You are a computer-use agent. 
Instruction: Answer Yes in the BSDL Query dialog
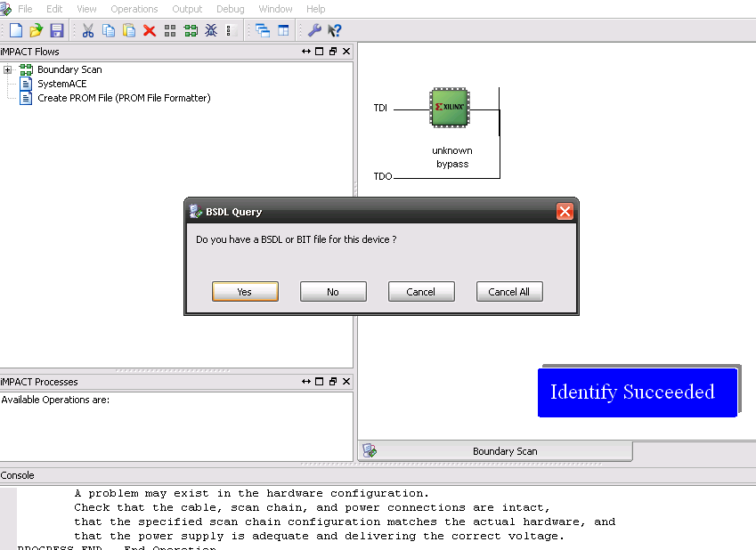[245, 292]
